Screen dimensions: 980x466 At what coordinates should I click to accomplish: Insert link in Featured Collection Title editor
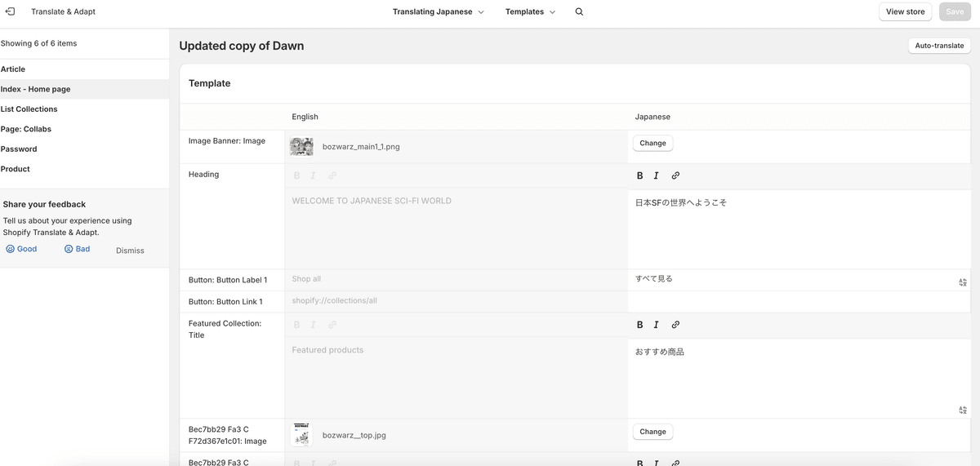(x=675, y=325)
